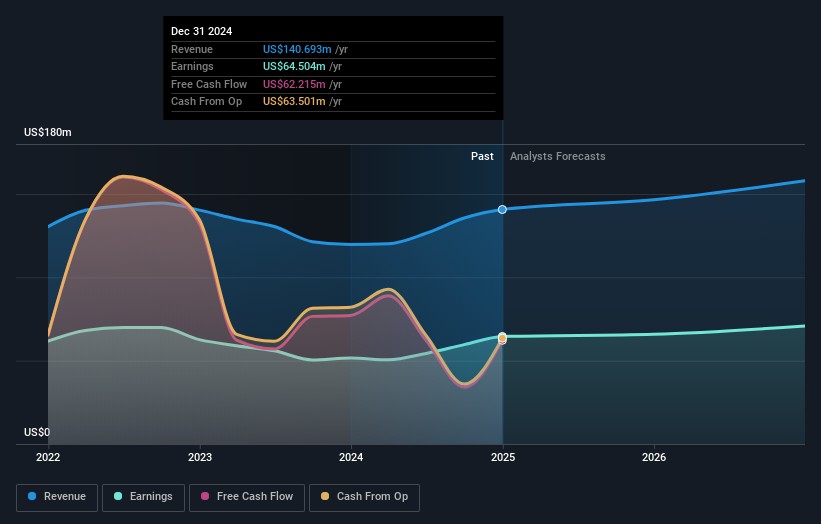Click the US$140.693m revenue value in tooltip

[x=295, y=49]
